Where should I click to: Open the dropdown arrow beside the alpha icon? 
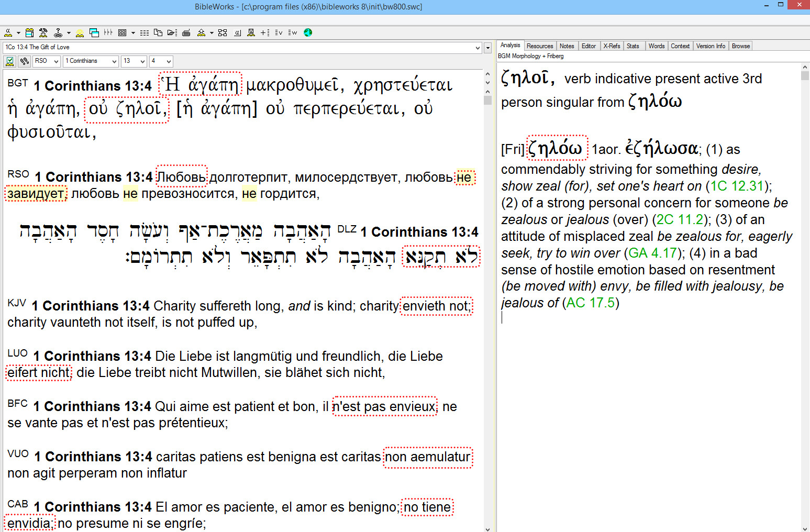(x=18, y=32)
